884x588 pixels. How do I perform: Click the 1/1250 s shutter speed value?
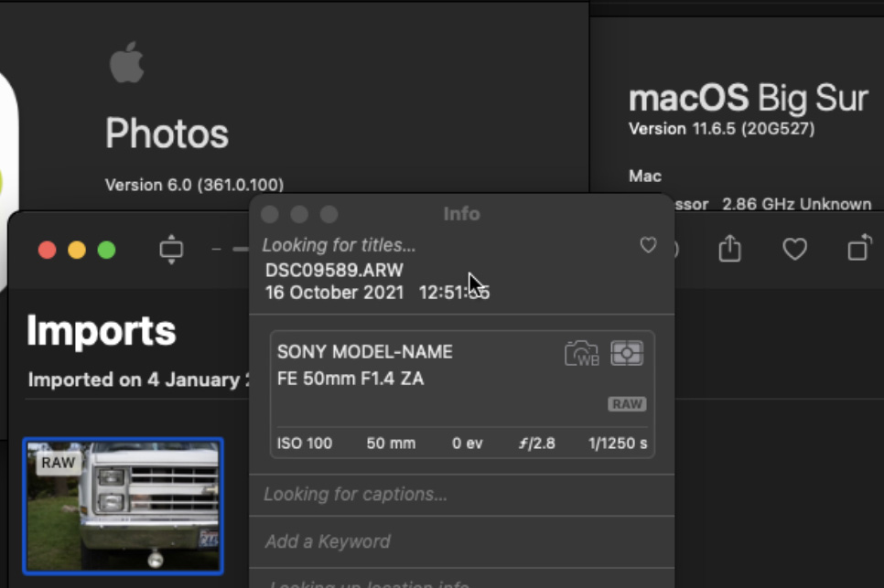coord(618,444)
